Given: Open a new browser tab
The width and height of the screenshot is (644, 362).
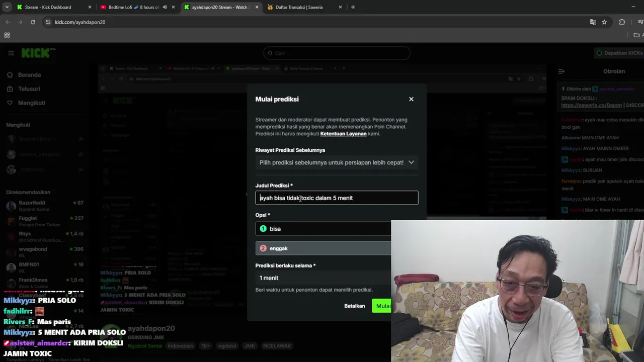Looking at the screenshot, I should click(x=353, y=7).
